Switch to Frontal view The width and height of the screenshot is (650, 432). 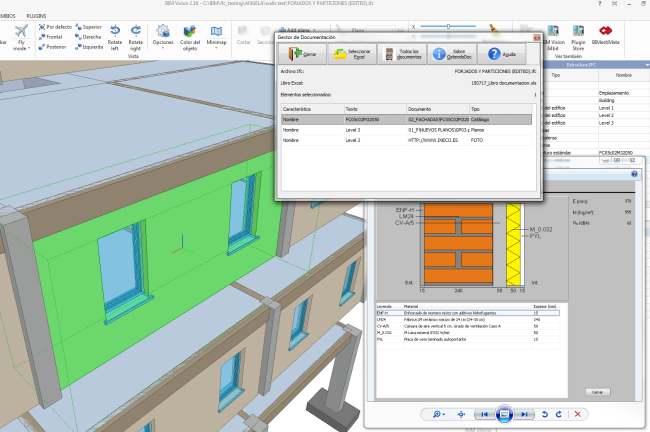point(55,36)
